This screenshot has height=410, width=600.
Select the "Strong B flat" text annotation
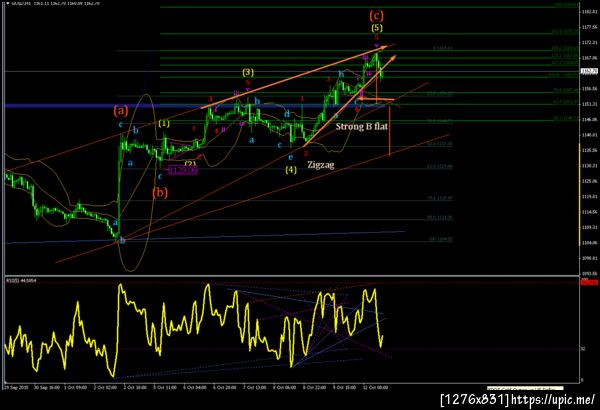tap(362, 126)
